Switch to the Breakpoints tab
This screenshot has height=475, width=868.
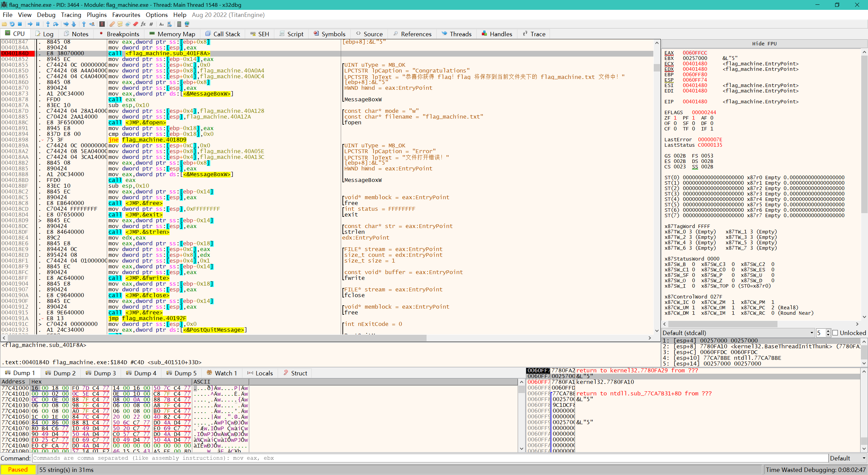119,34
